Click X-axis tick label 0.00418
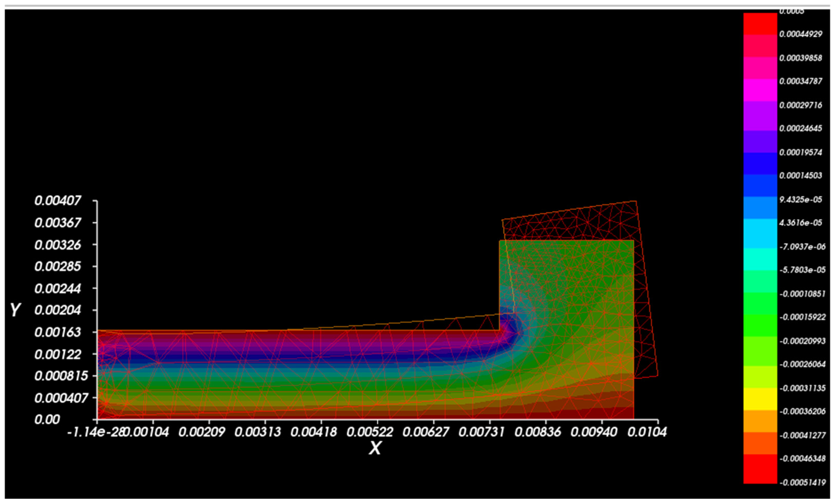 (x=314, y=432)
